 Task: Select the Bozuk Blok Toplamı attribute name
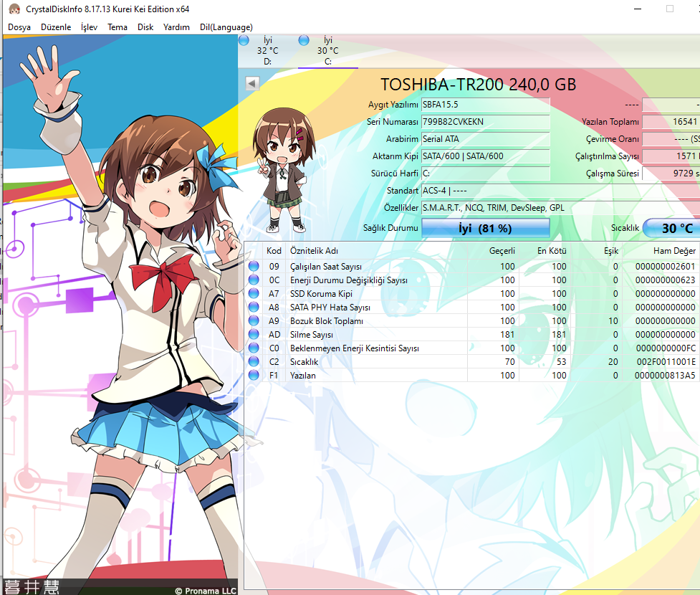click(x=326, y=321)
